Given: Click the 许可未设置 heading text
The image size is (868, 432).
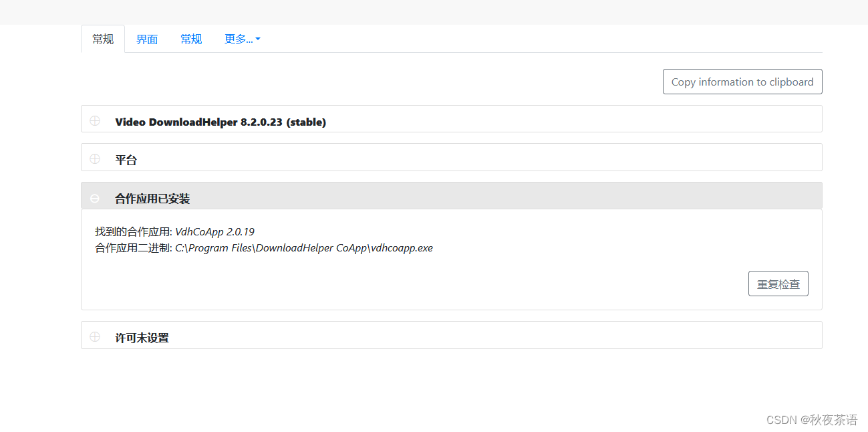Looking at the screenshot, I should (x=142, y=338).
